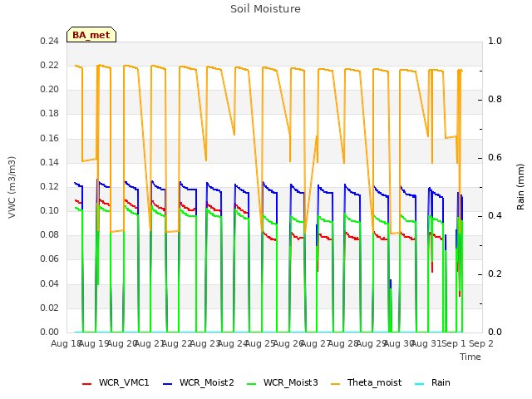Click the 0.6 rain axis tick label
The image size is (532, 399).
pyautogui.click(x=495, y=157)
